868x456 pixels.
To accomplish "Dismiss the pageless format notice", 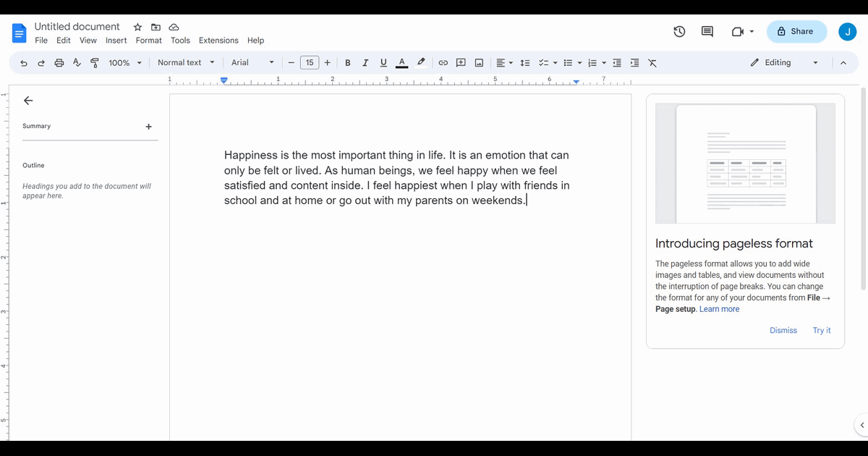I will [783, 331].
